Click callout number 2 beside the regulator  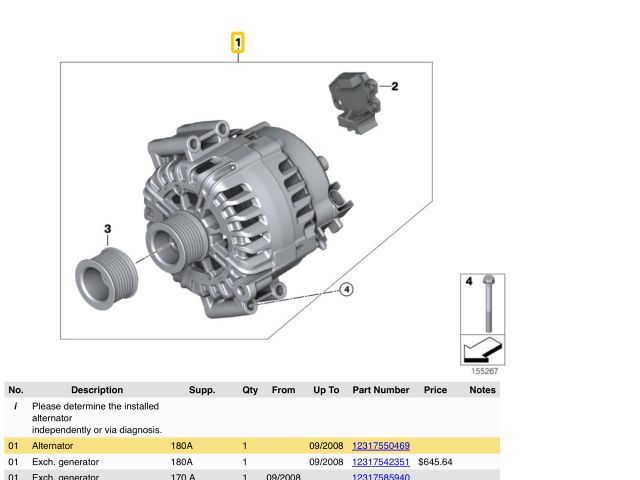(394, 87)
